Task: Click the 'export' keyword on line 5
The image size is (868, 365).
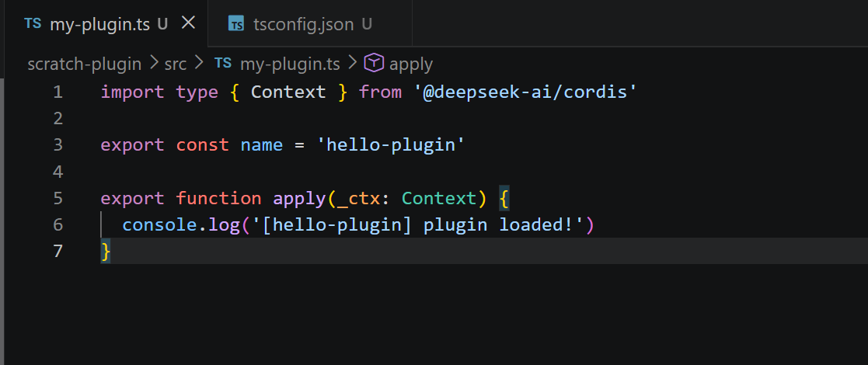Action: [x=132, y=199]
